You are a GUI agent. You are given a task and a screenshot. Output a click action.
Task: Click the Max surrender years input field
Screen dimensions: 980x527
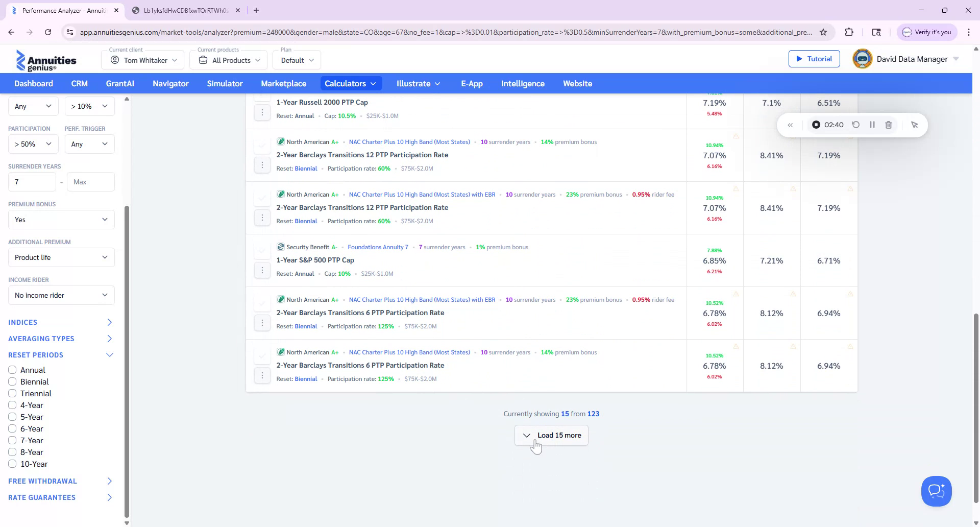(90, 181)
